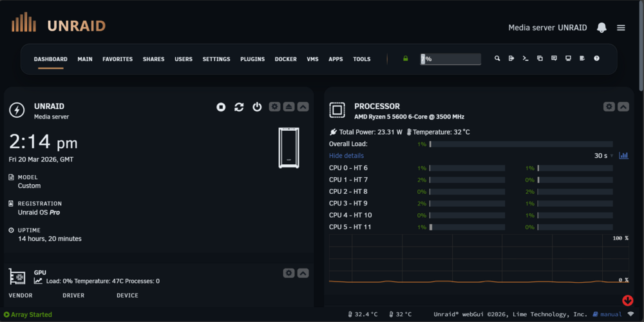This screenshot has width=644, height=322.
Task: Click the AMD Ryzen 5 5600 processor name
Action: click(410, 117)
